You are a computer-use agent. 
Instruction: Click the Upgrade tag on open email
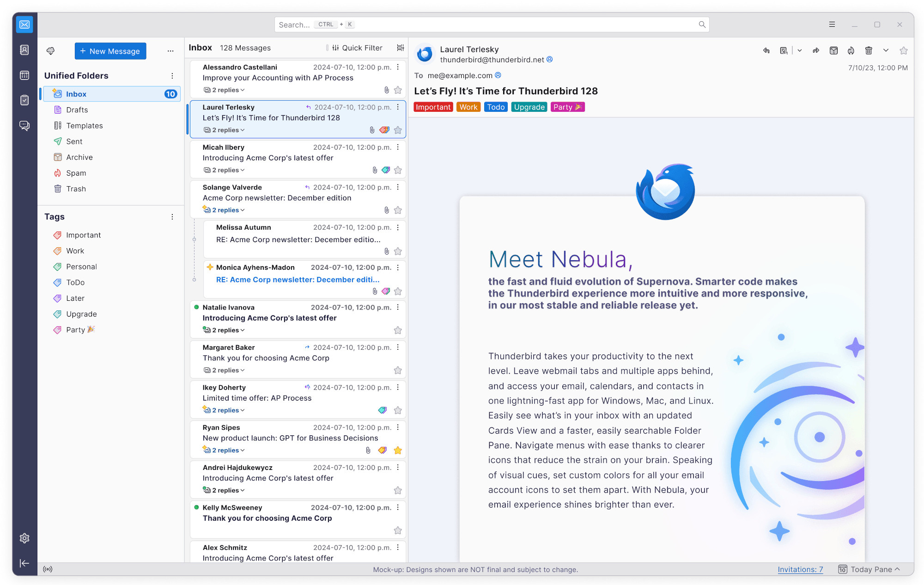coord(529,106)
